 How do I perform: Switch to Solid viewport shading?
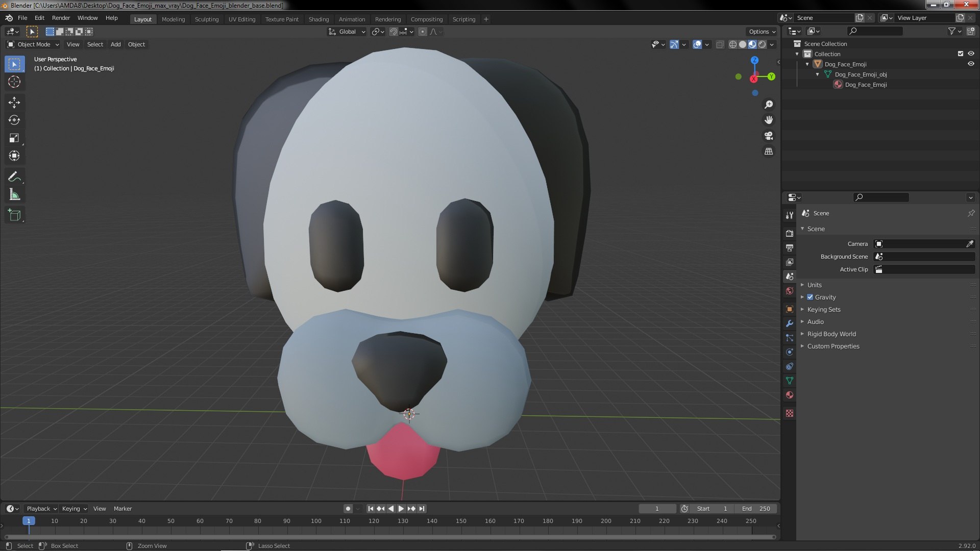743,44
